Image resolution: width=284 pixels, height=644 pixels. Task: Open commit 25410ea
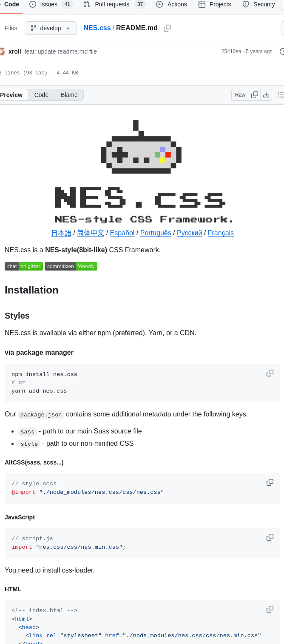pyautogui.click(x=231, y=51)
